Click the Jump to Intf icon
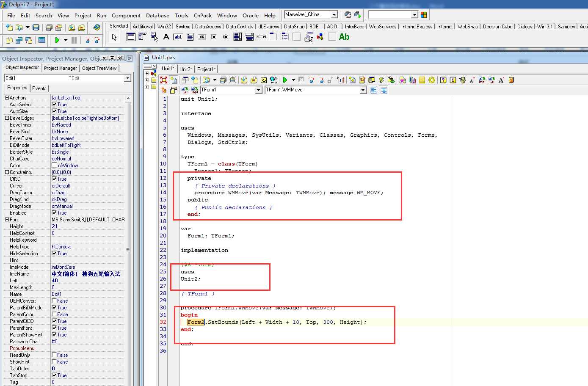This screenshot has width=588, height=386. pyautogui.click(x=185, y=90)
